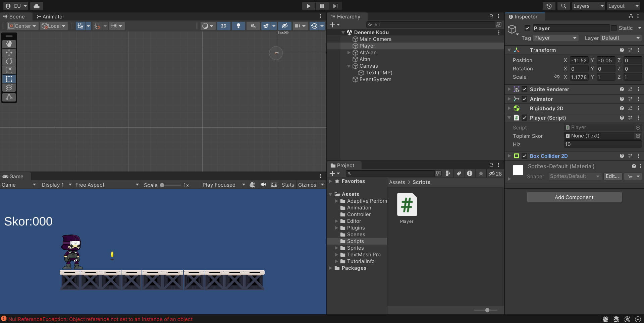644x323 pixels.
Task: Switch to the Animator tab
Action: point(50,16)
